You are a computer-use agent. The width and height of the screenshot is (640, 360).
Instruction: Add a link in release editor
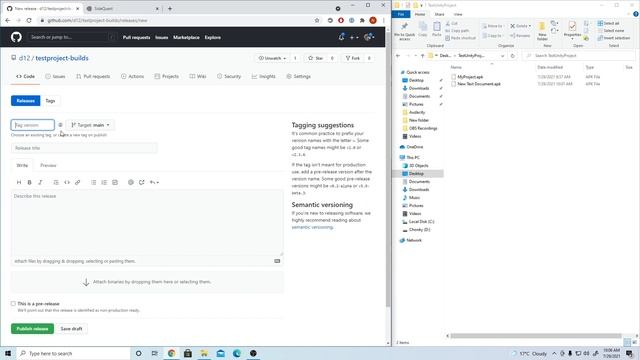pyautogui.click(x=78, y=182)
